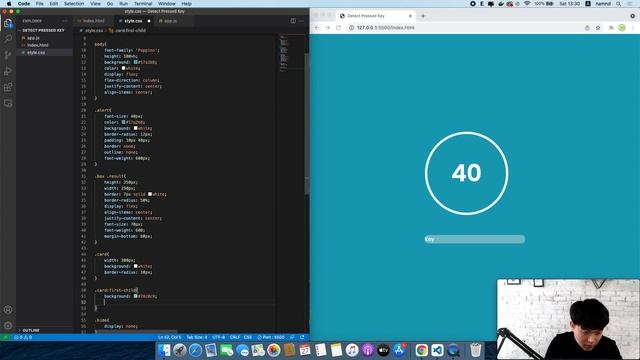Open Chrome extensions puzzle icon

pos(611,28)
